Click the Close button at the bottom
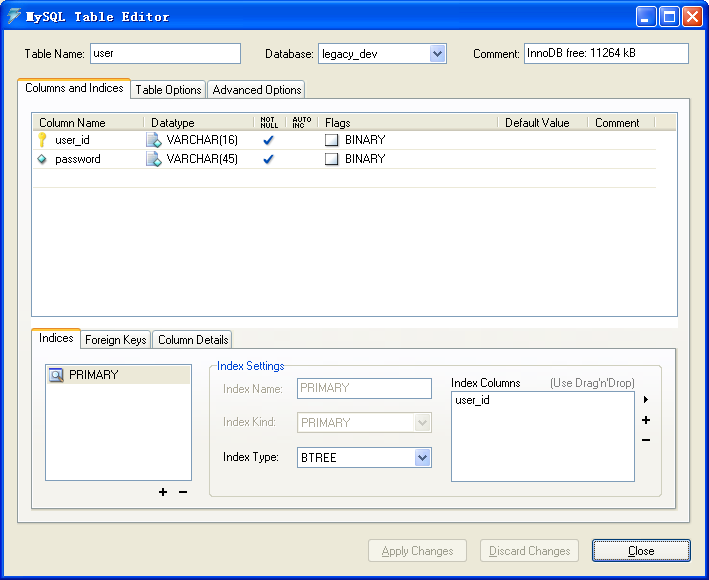 click(641, 551)
